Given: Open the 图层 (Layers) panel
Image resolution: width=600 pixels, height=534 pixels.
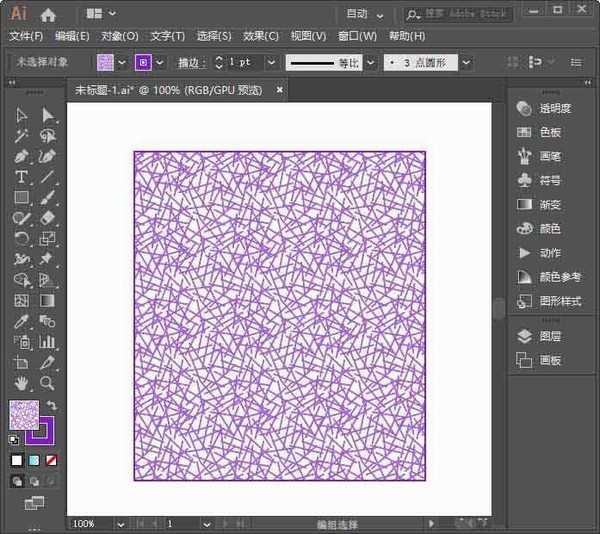Looking at the screenshot, I should coord(549,337).
